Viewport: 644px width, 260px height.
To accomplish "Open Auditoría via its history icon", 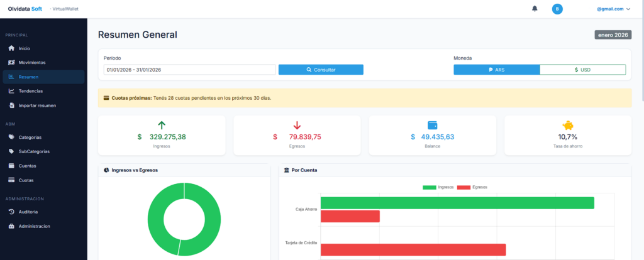I will click(x=11, y=212).
